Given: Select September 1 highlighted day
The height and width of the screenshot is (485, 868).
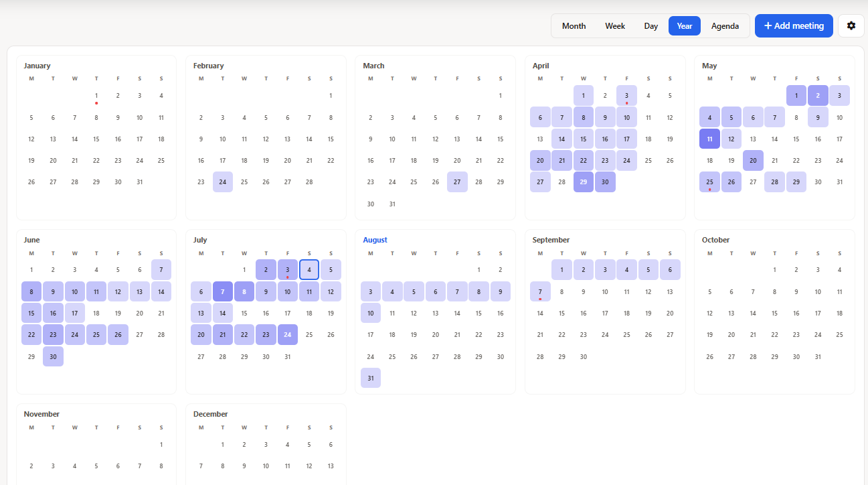Looking at the screenshot, I should (561, 270).
